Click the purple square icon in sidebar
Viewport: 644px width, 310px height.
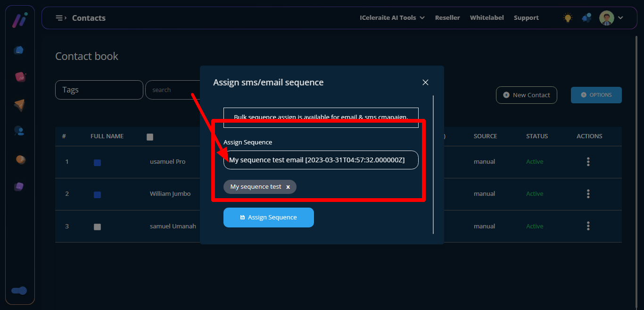coord(19,186)
